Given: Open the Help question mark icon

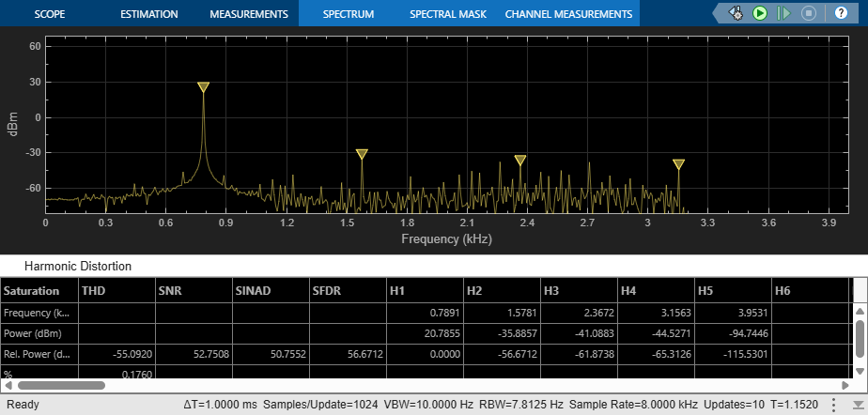Looking at the screenshot, I should 841,14.
